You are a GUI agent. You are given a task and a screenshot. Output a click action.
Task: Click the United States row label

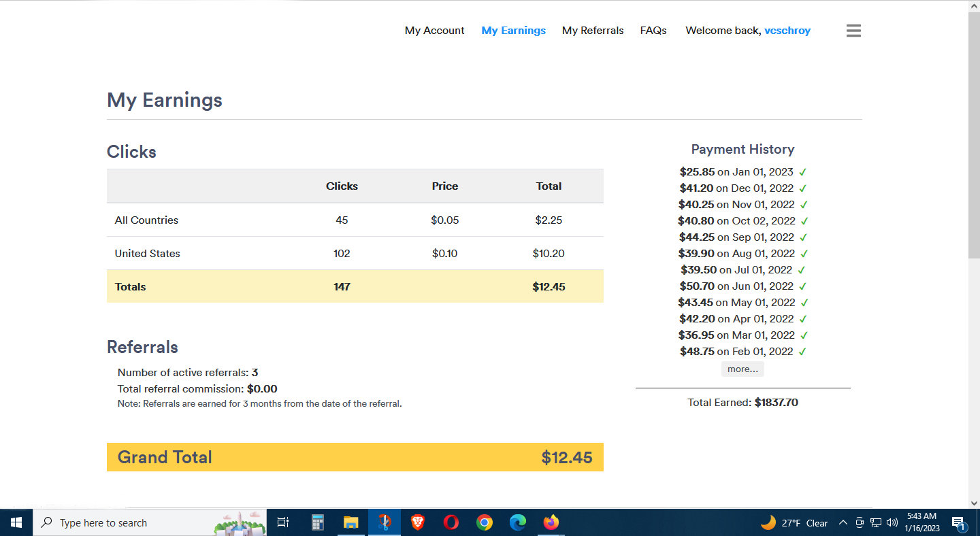pyautogui.click(x=147, y=254)
